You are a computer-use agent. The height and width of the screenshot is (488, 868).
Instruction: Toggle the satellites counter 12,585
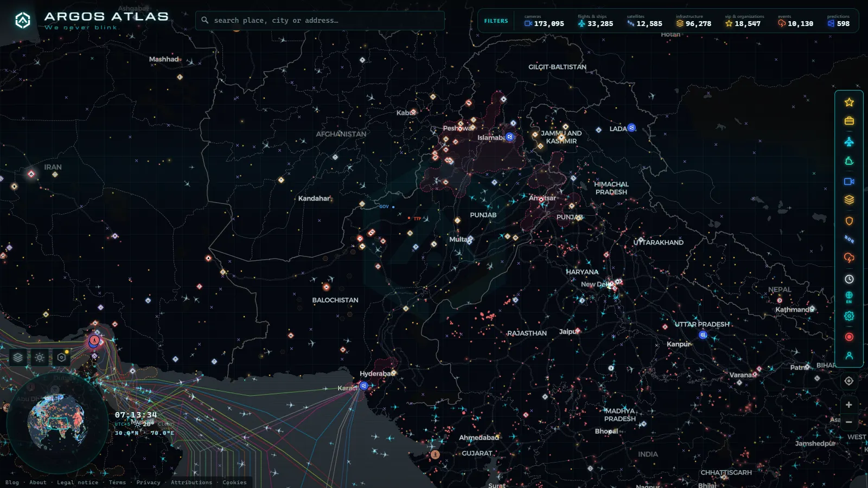pos(644,21)
